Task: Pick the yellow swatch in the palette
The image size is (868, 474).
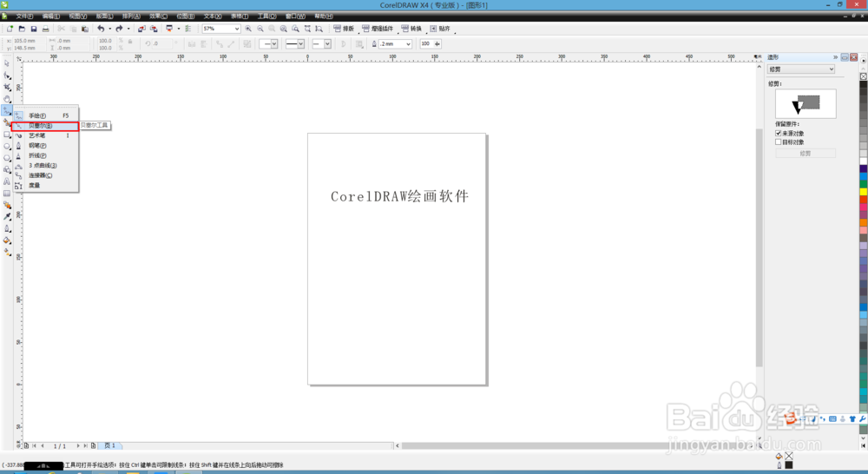Action: coord(863,192)
